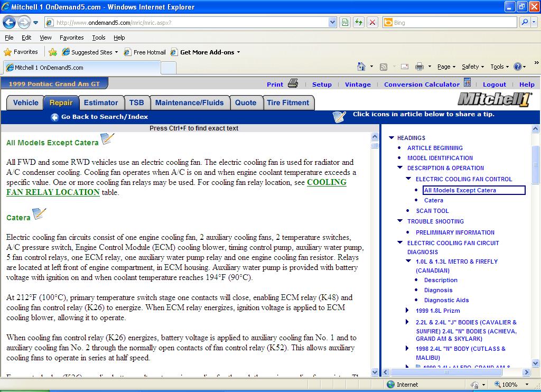This screenshot has height=392, width=541.
Task: Collapse the DESCRIPTION & OPERATION node
Action: [x=400, y=167]
